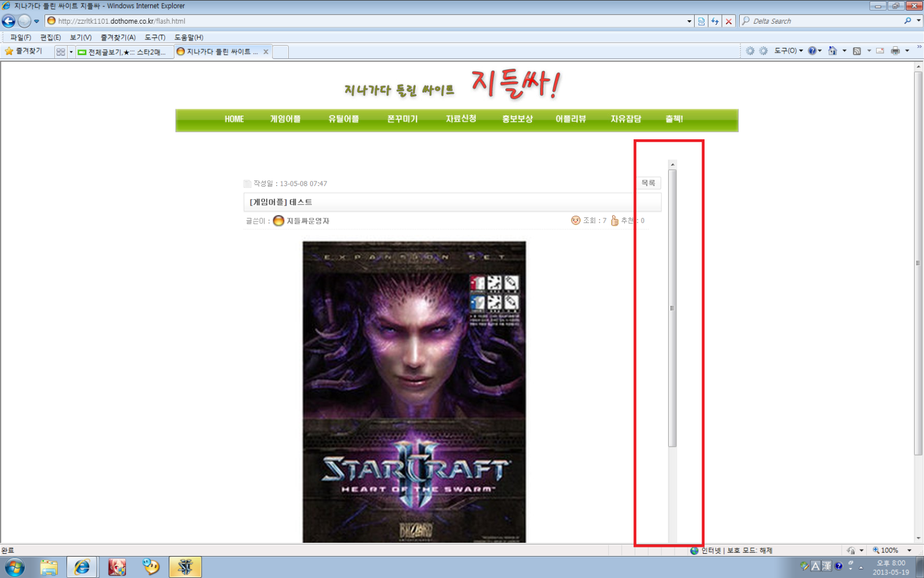Screen dimensions: 924x578
Task: Open the 자료신청 nav link
Action: coord(461,119)
